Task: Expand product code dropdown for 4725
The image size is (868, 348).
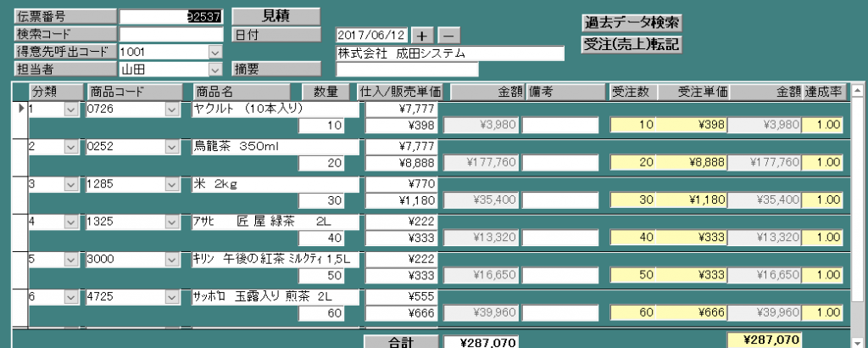Action: (171, 297)
